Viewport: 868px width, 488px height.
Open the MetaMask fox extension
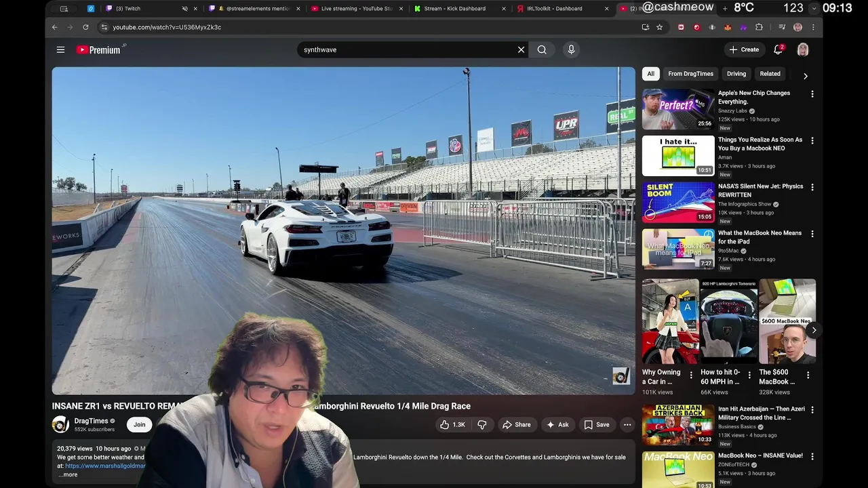tap(728, 27)
